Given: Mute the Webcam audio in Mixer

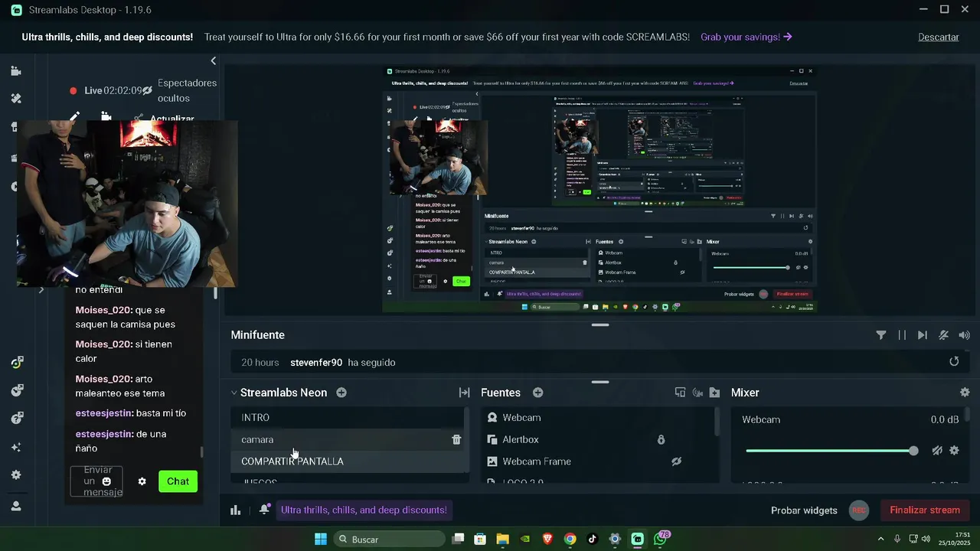Looking at the screenshot, I should (x=937, y=451).
